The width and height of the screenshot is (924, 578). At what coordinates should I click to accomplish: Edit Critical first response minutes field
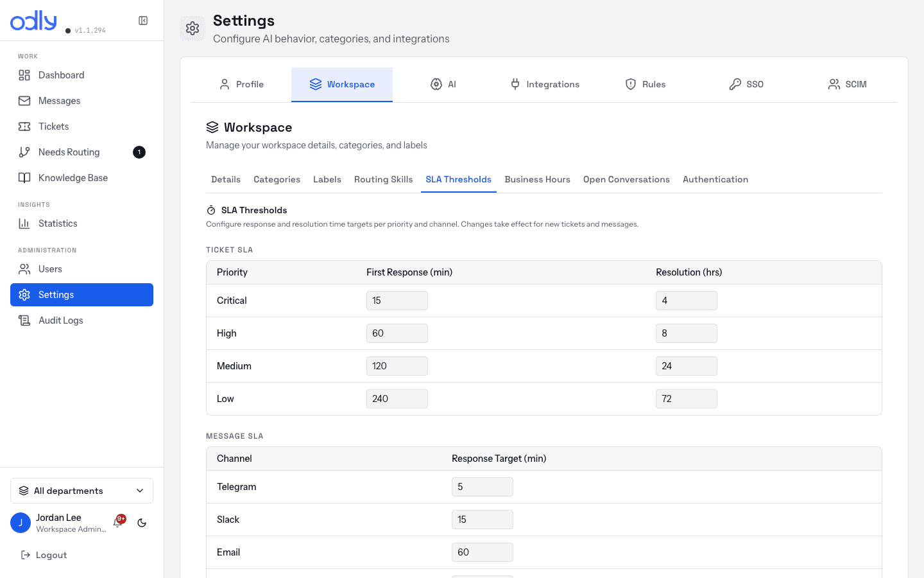click(x=397, y=301)
